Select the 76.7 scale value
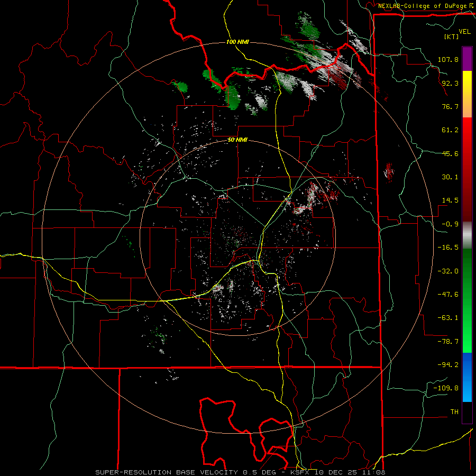The height and width of the screenshot is (476, 476). [x=450, y=106]
